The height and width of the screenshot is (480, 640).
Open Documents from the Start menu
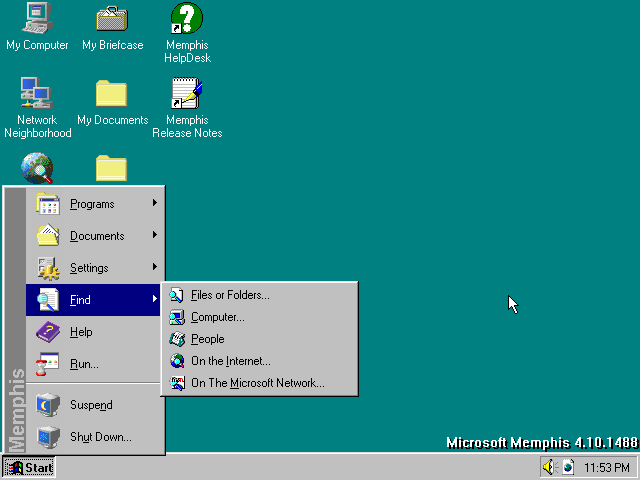[93, 236]
